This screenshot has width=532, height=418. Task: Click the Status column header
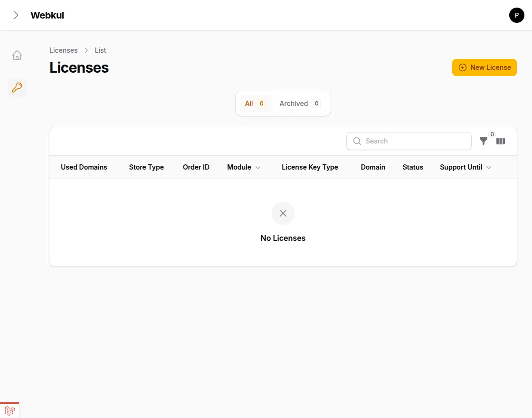[412, 167]
